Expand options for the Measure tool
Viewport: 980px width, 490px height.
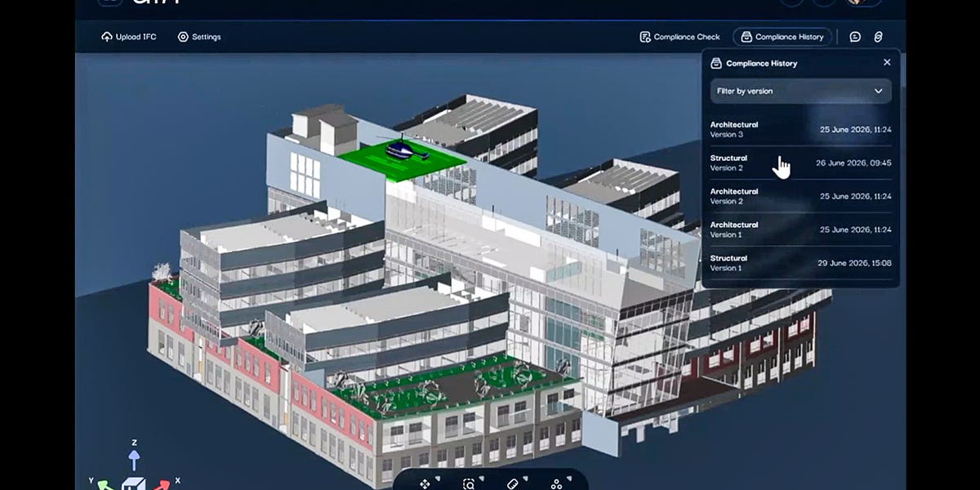(x=526, y=479)
